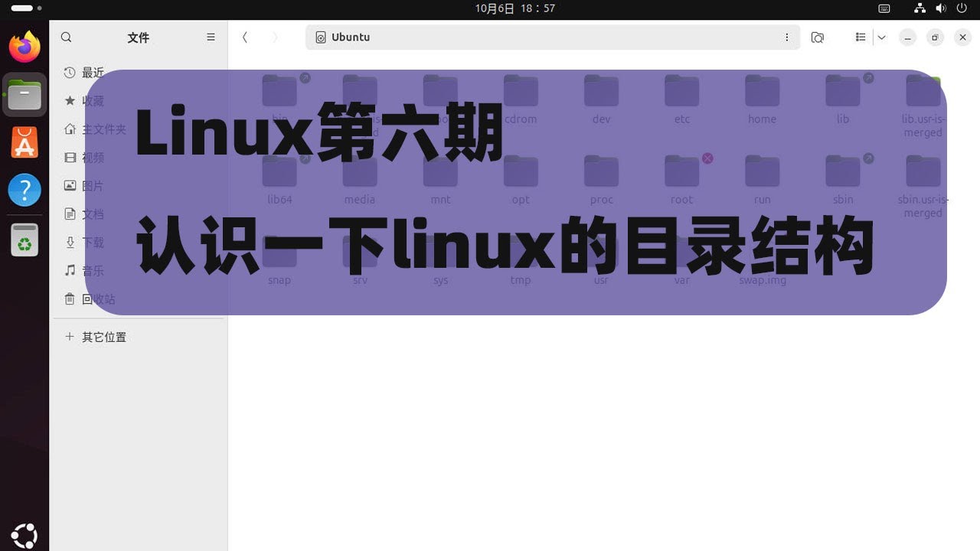Select the lib.usr-is-merged folder

pyautogui.click(x=923, y=107)
